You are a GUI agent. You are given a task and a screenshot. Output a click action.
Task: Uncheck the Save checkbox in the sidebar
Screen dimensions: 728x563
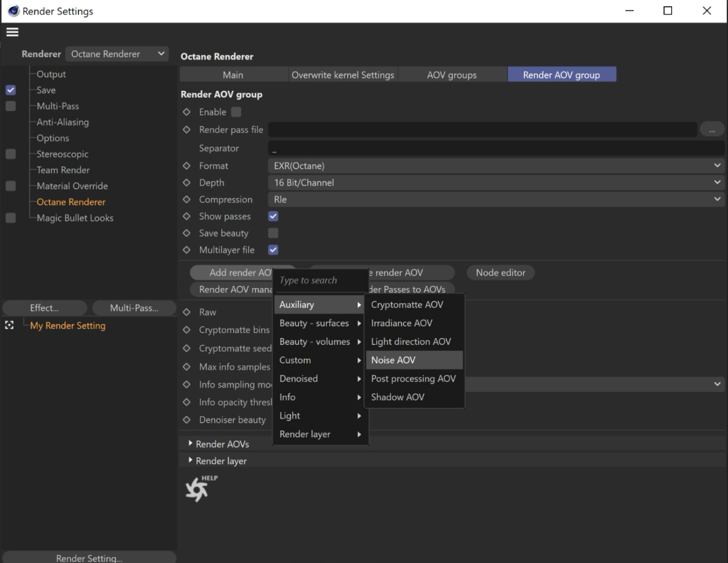pyautogui.click(x=10, y=90)
